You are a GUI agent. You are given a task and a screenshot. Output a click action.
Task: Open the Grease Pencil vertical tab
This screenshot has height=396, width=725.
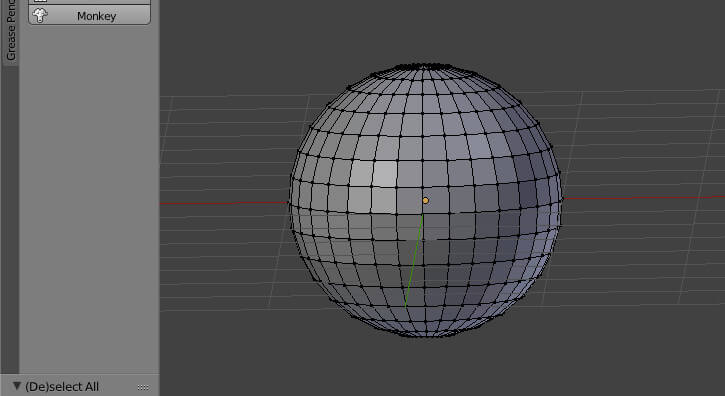[10, 31]
